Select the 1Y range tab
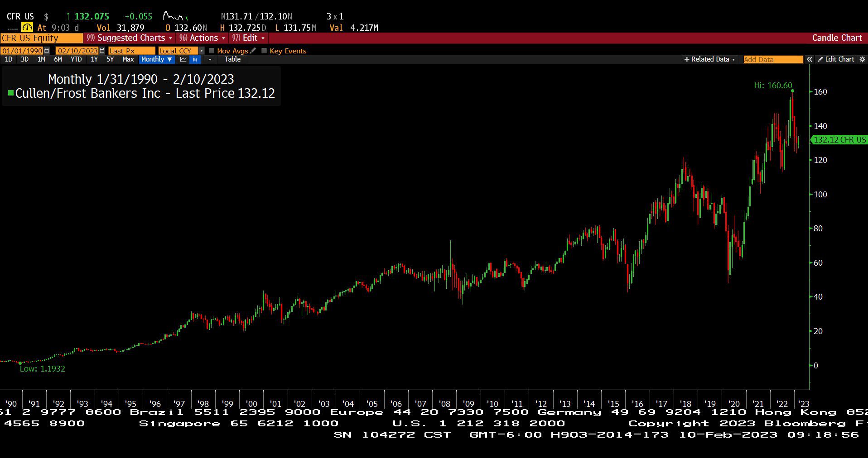868x458 pixels. [x=94, y=59]
